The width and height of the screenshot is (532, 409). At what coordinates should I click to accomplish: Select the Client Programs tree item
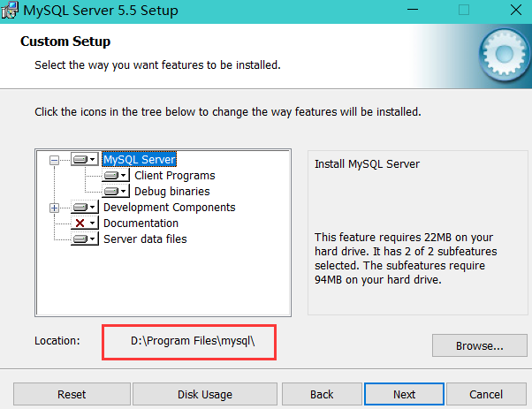tap(175, 175)
